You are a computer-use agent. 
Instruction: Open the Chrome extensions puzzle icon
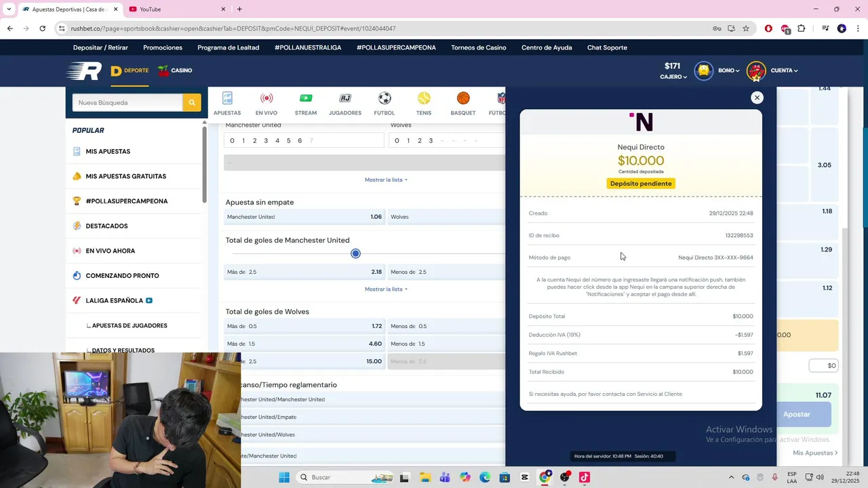click(802, 28)
